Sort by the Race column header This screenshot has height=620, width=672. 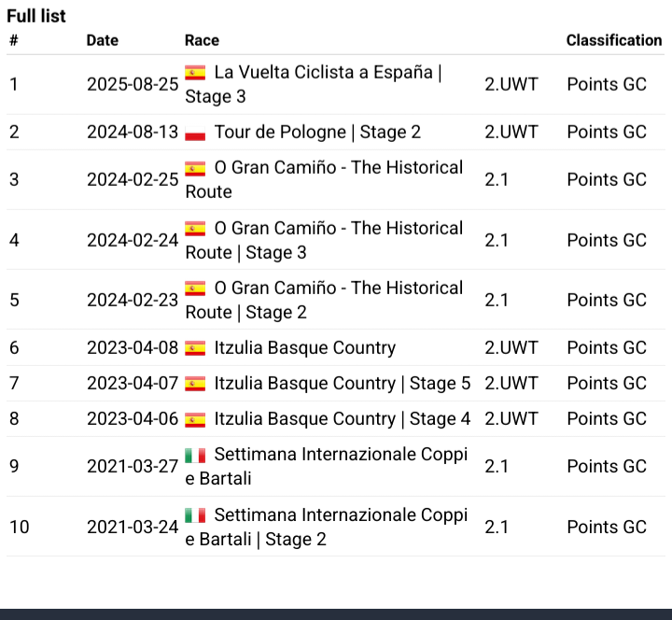point(202,40)
